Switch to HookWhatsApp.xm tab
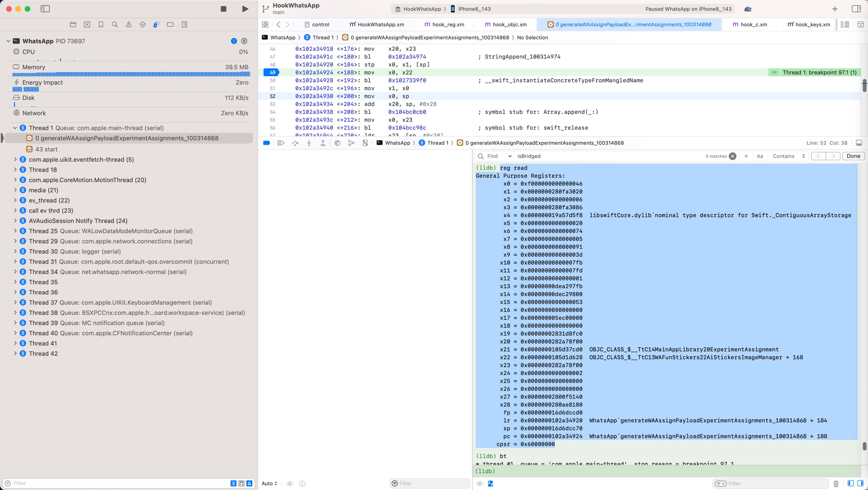 [x=377, y=25]
